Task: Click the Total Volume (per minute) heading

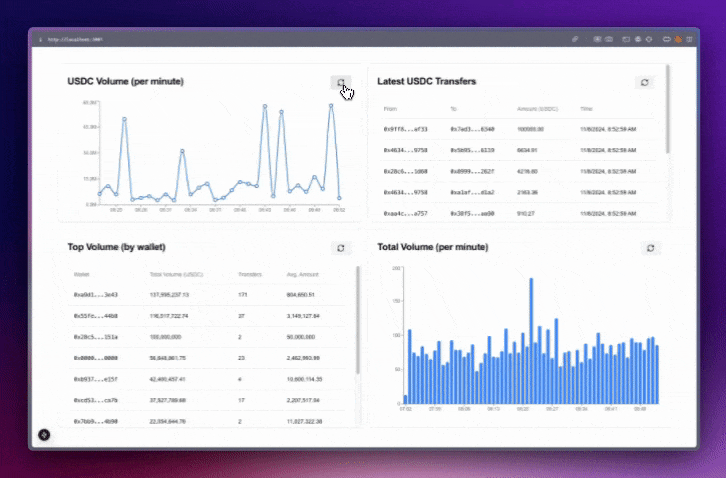Action: click(x=432, y=247)
